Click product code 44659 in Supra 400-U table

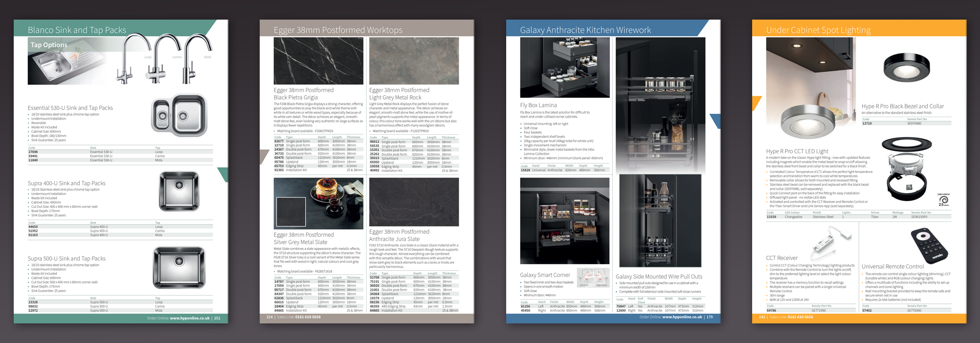tap(33, 227)
